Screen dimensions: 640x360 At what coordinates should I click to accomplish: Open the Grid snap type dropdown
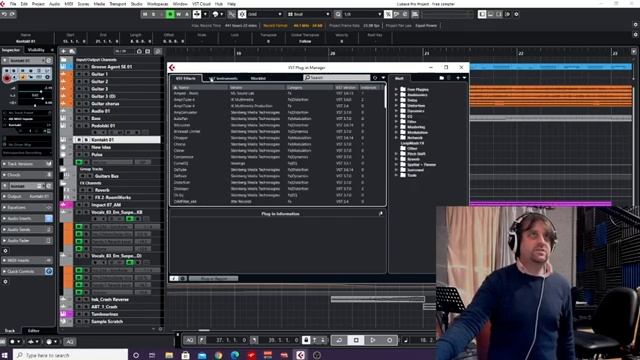tap(265, 14)
